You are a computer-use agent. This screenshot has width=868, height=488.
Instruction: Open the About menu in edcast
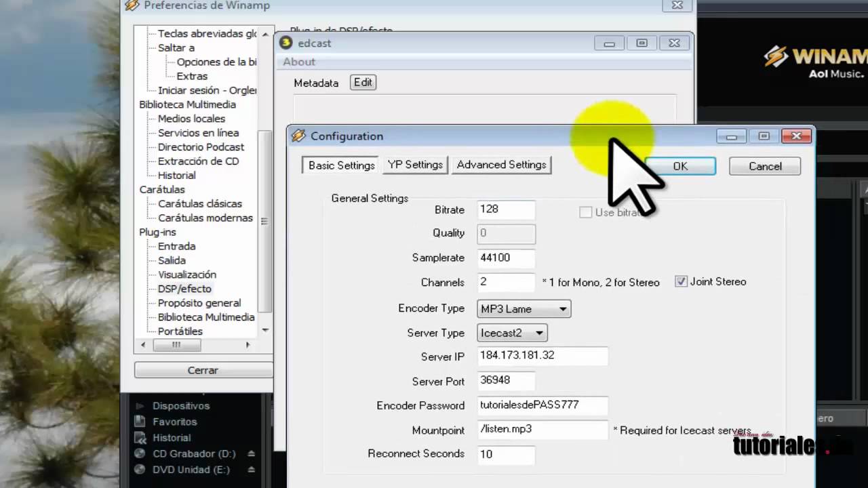299,62
